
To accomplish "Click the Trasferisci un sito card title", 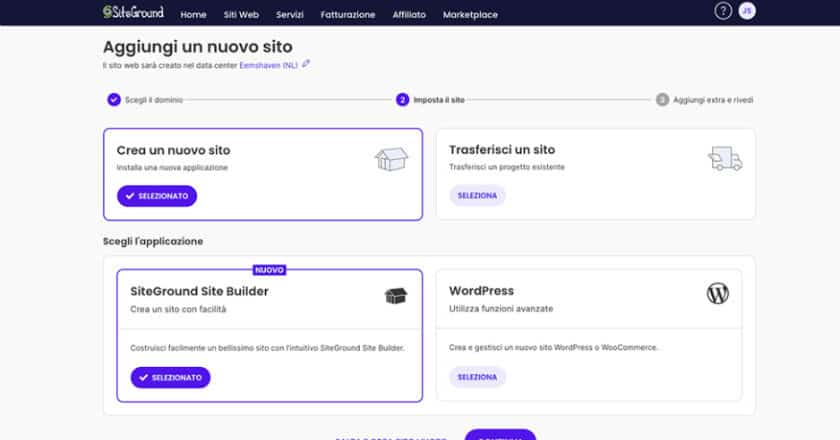I will click(x=502, y=150).
